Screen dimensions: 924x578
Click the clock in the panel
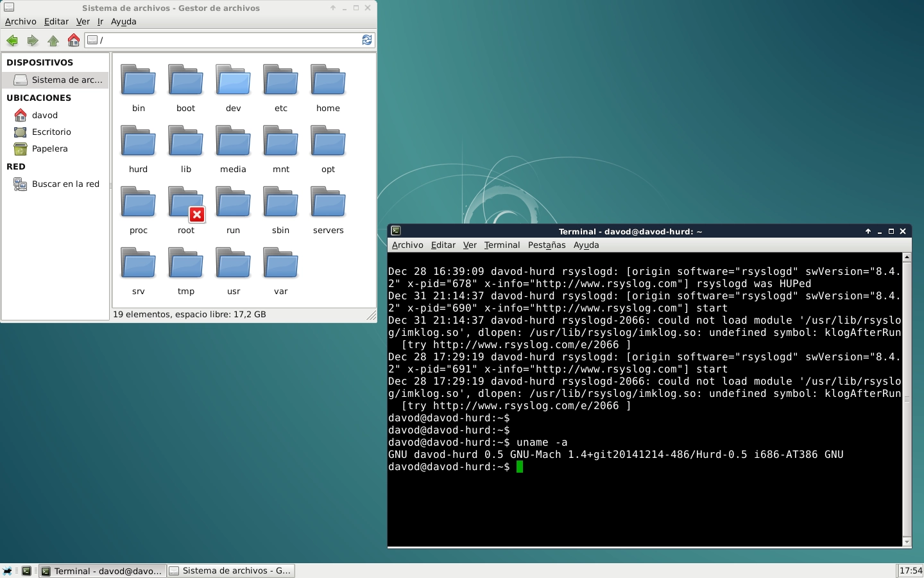pos(910,571)
